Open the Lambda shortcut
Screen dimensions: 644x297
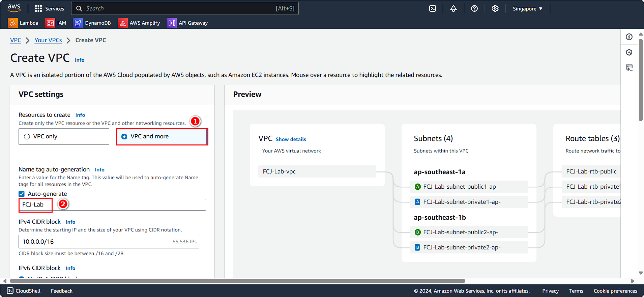(23, 23)
